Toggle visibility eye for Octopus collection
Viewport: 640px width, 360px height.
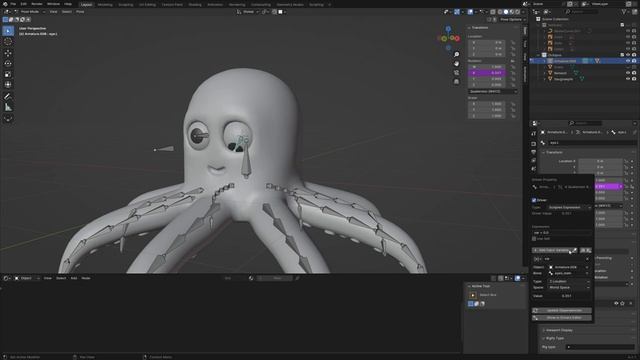(x=628, y=55)
